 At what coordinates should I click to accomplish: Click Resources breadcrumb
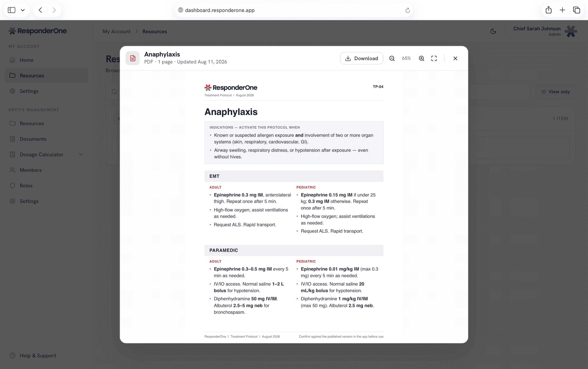[155, 32]
